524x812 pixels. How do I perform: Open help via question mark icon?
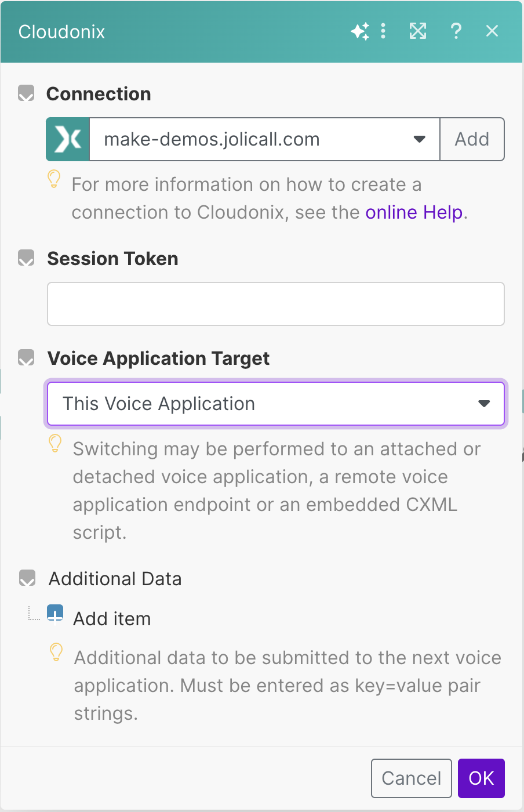click(x=456, y=31)
